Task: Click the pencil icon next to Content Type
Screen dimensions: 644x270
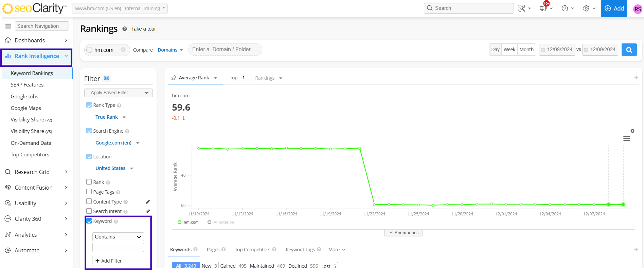Action: 148,202
